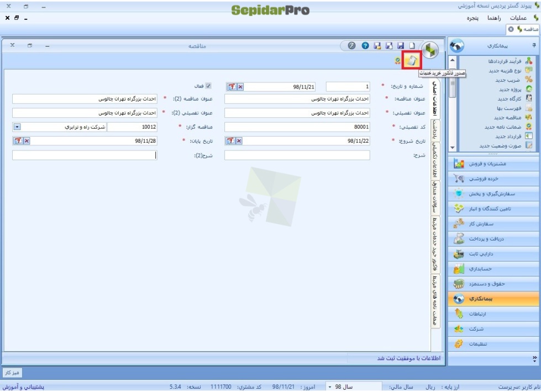Click the کد تفصیلی field showing 80001
The width and height of the screenshot is (541, 392).
(x=297, y=127)
